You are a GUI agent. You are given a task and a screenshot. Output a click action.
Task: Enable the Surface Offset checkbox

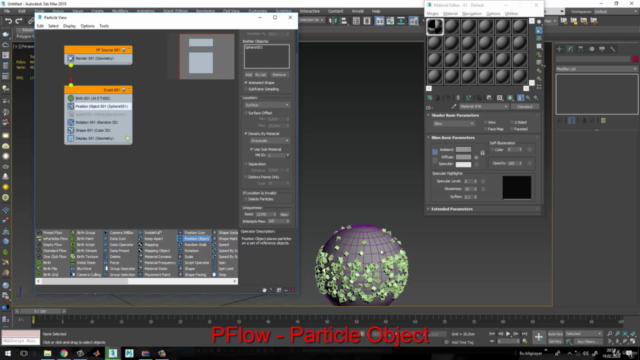[x=246, y=113]
